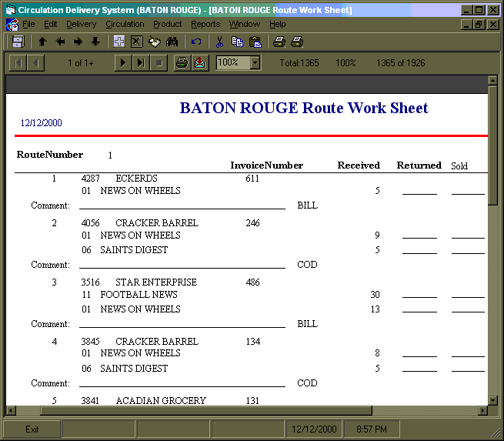This screenshot has width=504, height=441.
Task: Open the Edit menu
Action: (51, 24)
